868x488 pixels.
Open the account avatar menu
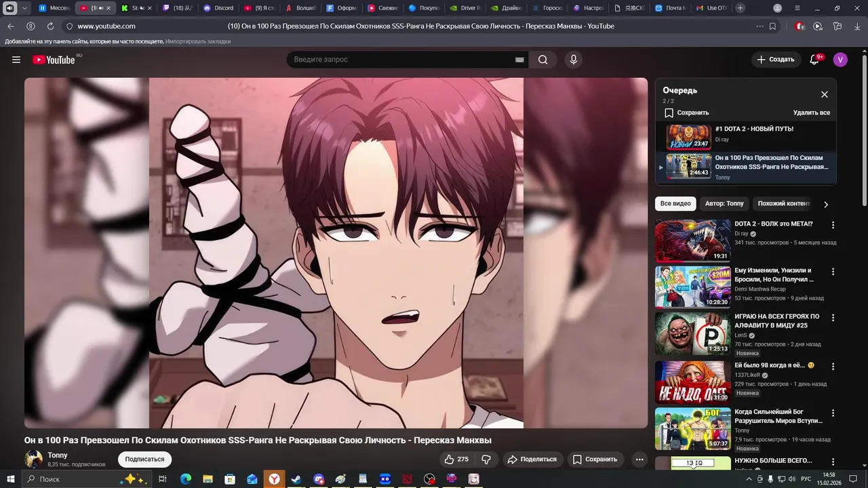[x=840, y=60]
